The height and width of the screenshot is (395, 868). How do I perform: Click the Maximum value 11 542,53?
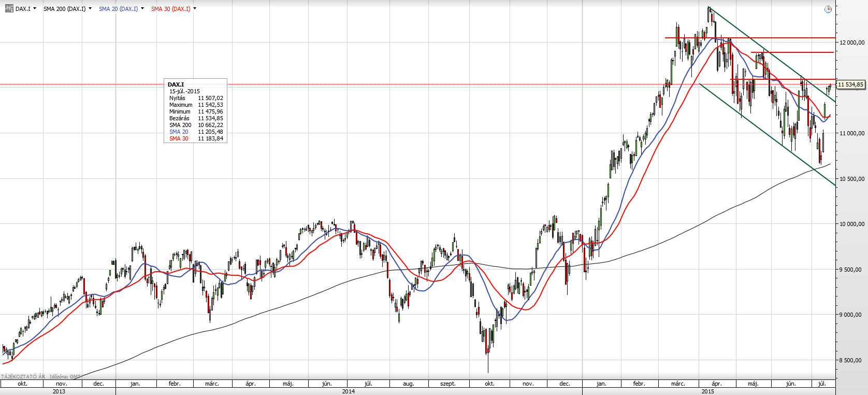(x=210, y=105)
